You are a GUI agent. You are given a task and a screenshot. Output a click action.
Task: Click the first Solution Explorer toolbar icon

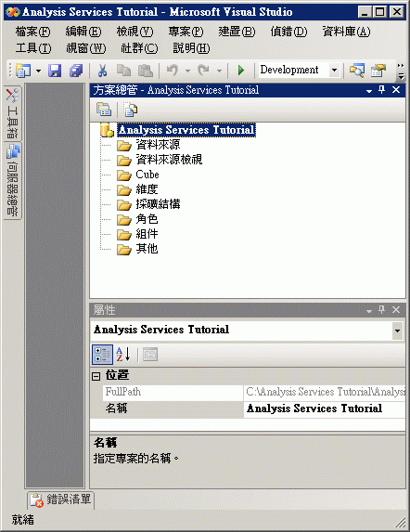tap(104, 110)
